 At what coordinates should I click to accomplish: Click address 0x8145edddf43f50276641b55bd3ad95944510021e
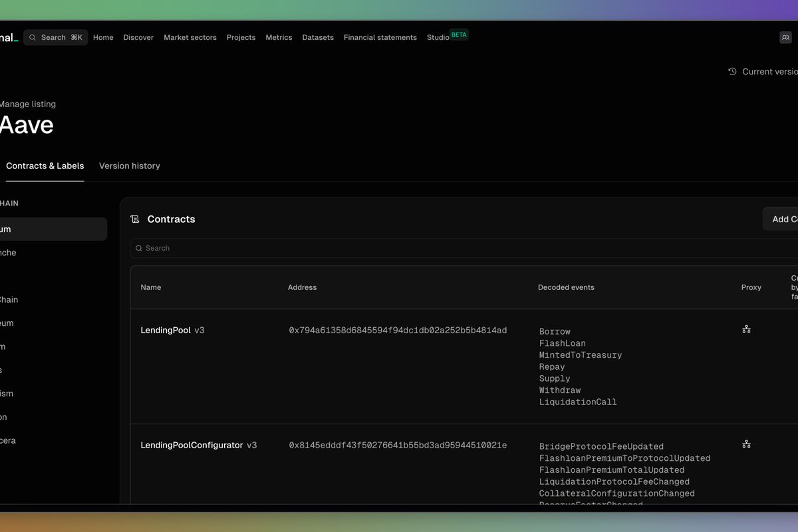coord(398,446)
